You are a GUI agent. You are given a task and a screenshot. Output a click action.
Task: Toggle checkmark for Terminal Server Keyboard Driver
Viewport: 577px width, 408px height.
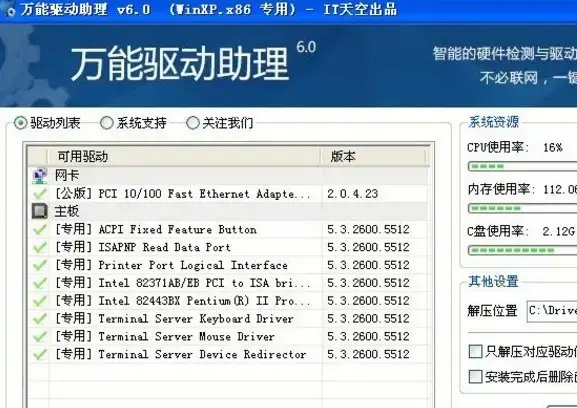(40, 318)
